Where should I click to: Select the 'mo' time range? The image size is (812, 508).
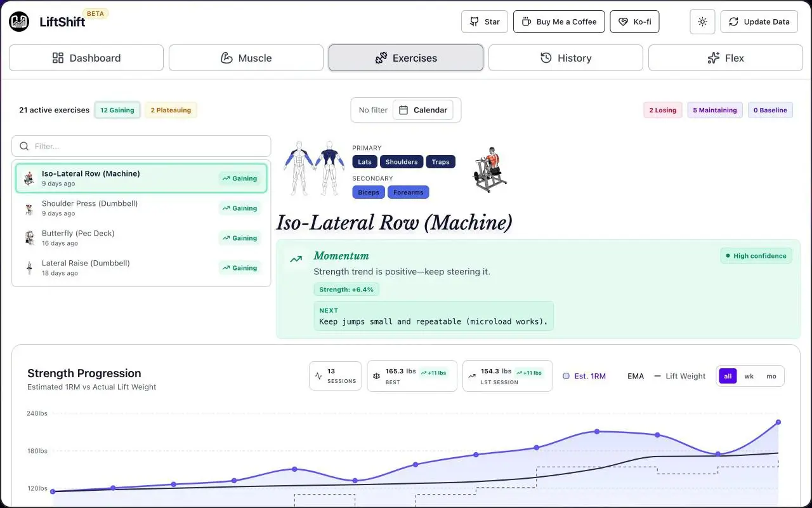coord(771,376)
